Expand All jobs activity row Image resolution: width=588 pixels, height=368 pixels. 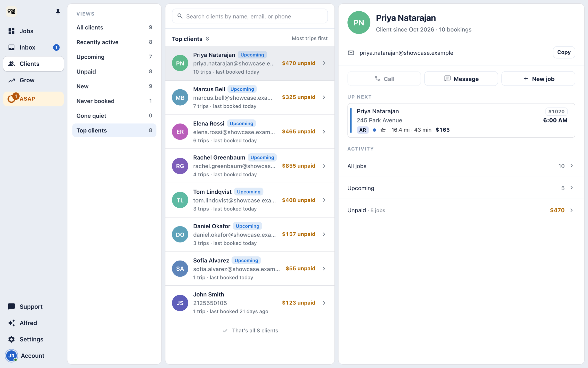pyautogui.click(x=461, y=166)
